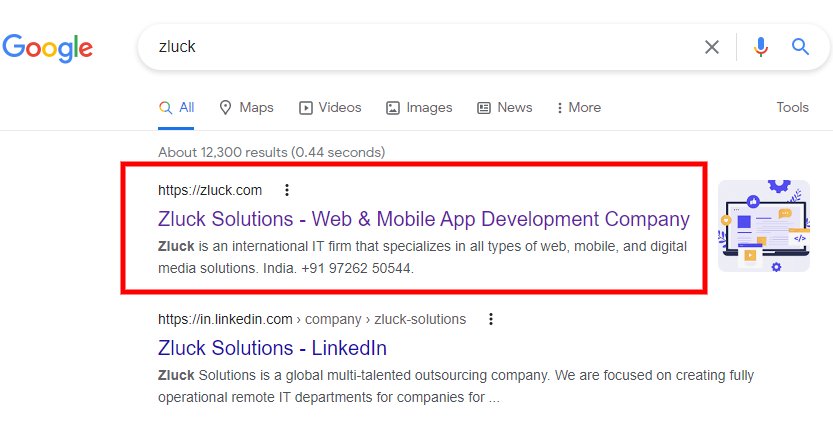Open the More search categories menu
Screen dimensions: 833x423
click(x=578, y=108)
